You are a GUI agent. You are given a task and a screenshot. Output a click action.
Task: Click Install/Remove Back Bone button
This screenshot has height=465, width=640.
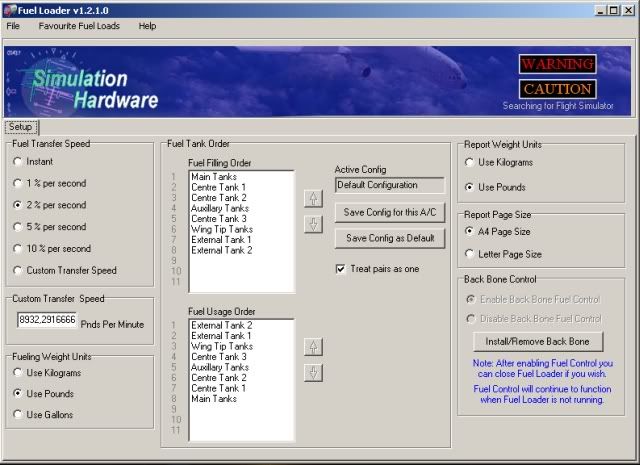537,341
